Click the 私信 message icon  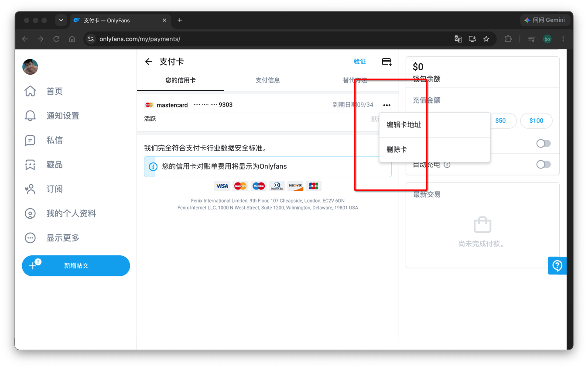tap(30, 140)
